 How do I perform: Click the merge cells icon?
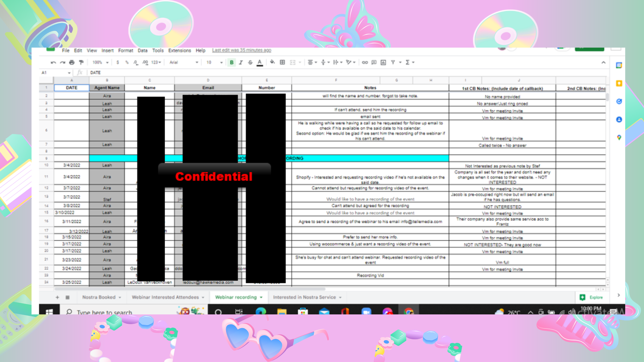click(x=293, y=62)
